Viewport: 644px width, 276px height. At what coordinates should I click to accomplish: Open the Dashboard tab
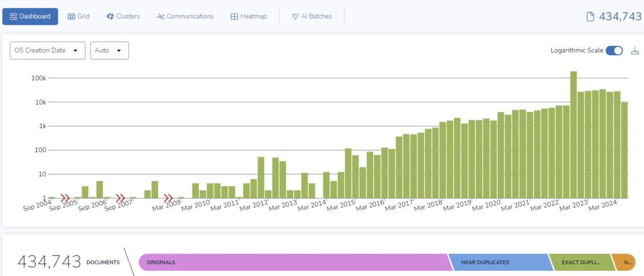tap(30, 16)
